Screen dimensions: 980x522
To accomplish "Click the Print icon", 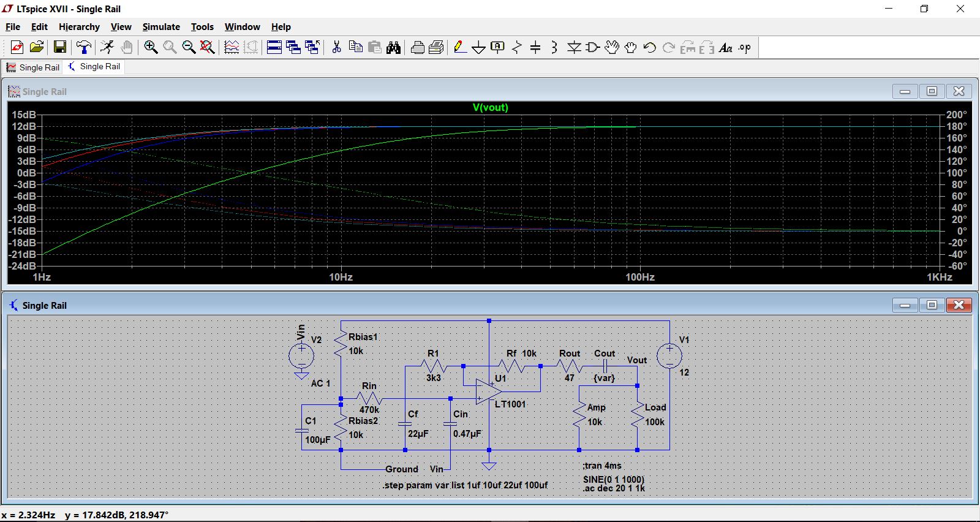I will (437, 47).
